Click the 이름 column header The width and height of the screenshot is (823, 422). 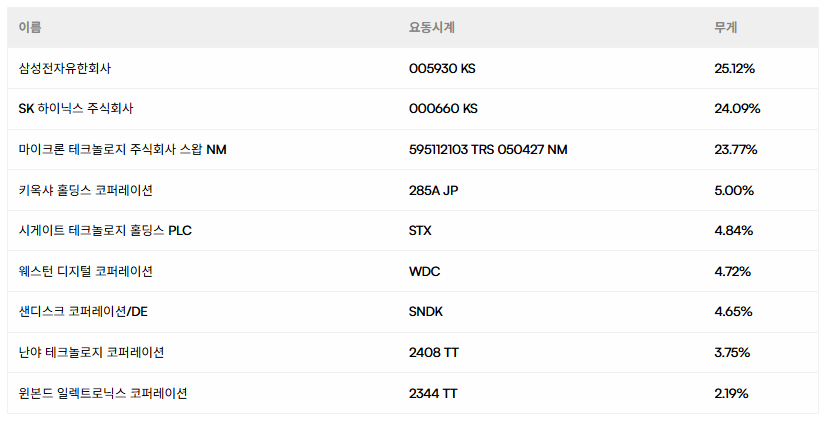click(30, 28)
